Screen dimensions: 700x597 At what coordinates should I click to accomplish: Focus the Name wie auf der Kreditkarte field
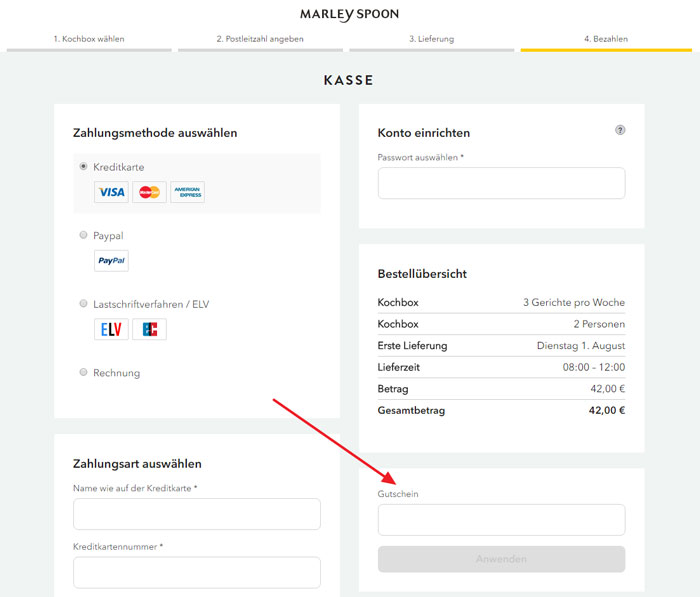coord(197,514)
